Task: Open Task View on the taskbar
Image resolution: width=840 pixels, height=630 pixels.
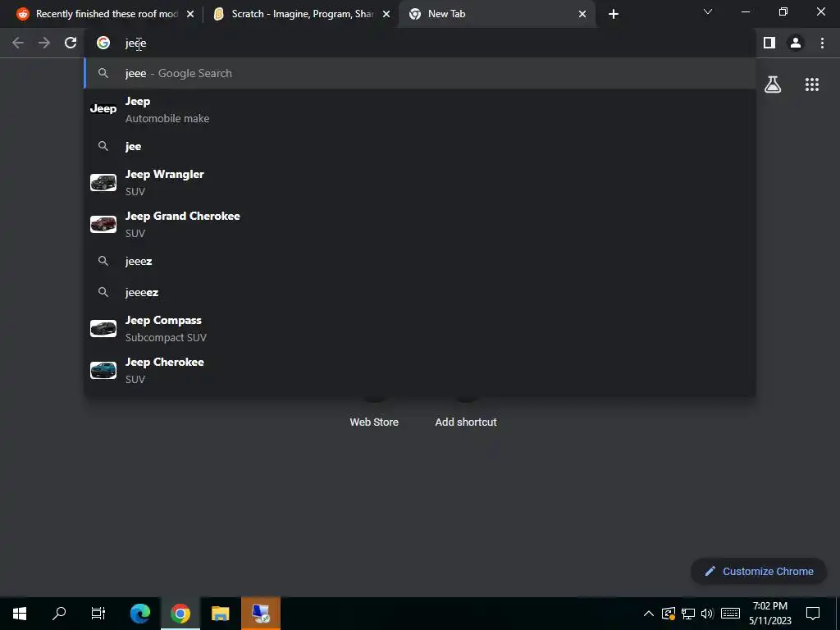Action: tap(98, 614)
